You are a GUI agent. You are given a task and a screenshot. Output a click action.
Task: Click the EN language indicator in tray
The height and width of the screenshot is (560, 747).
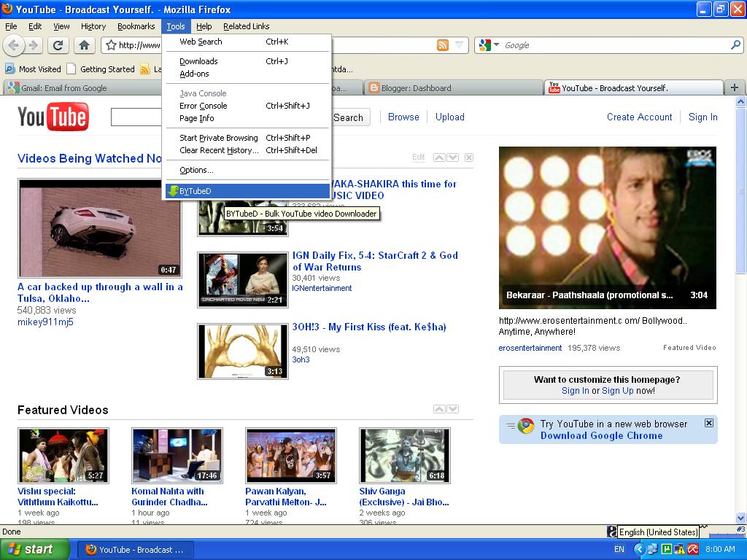[x=619, y=549]
